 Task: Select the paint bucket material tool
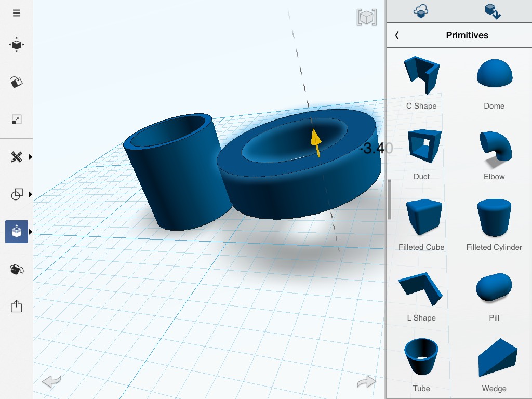16,270
